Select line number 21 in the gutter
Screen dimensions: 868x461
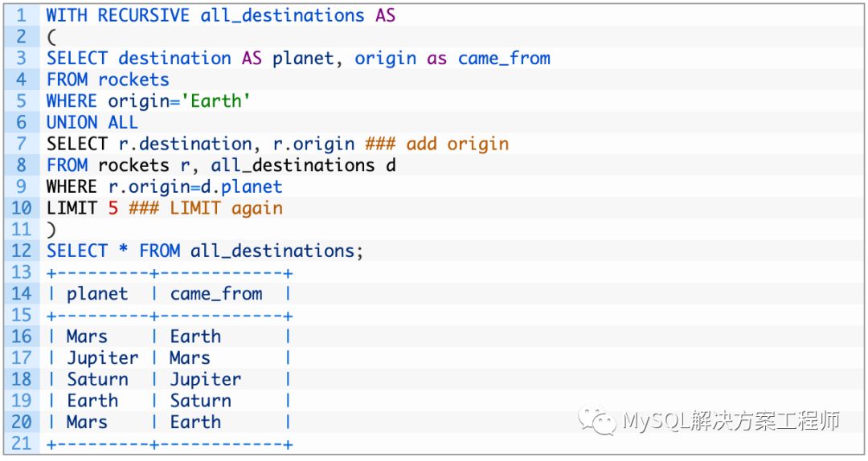[x=21, y=443]
